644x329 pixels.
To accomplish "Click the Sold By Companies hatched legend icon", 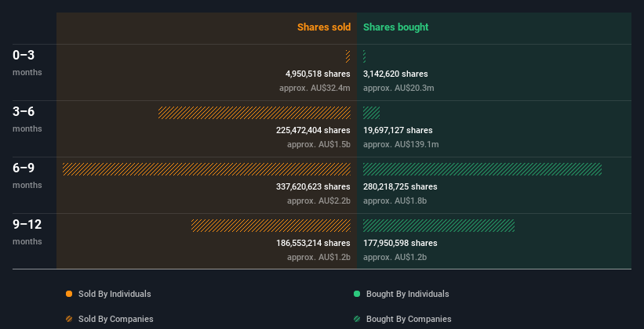I will (69, 319).
